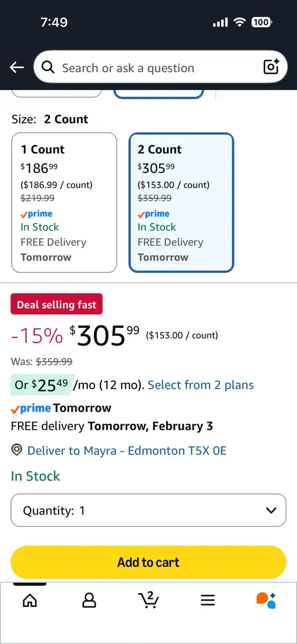
Task: Select the 2 Count size option
Action: [x=181, y=202]
